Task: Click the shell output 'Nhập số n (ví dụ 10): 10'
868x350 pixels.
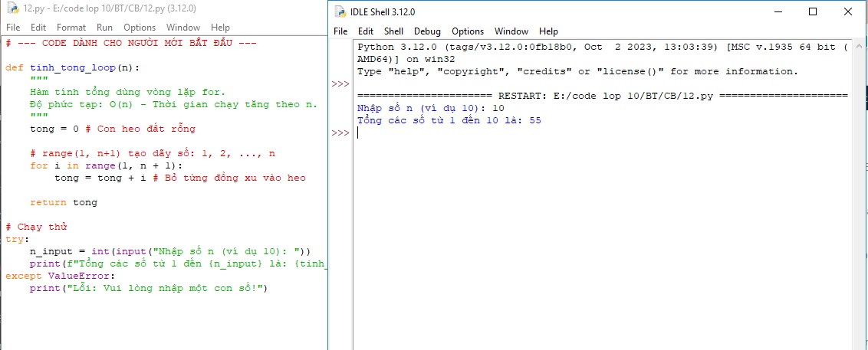Action: point(431,108)
